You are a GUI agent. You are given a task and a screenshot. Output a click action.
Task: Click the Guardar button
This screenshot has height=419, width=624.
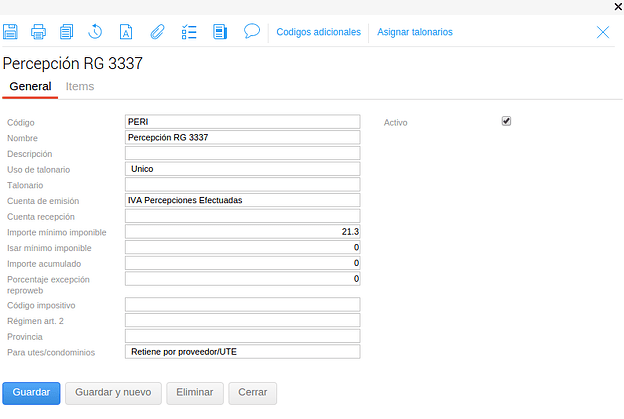pos(31,393)
